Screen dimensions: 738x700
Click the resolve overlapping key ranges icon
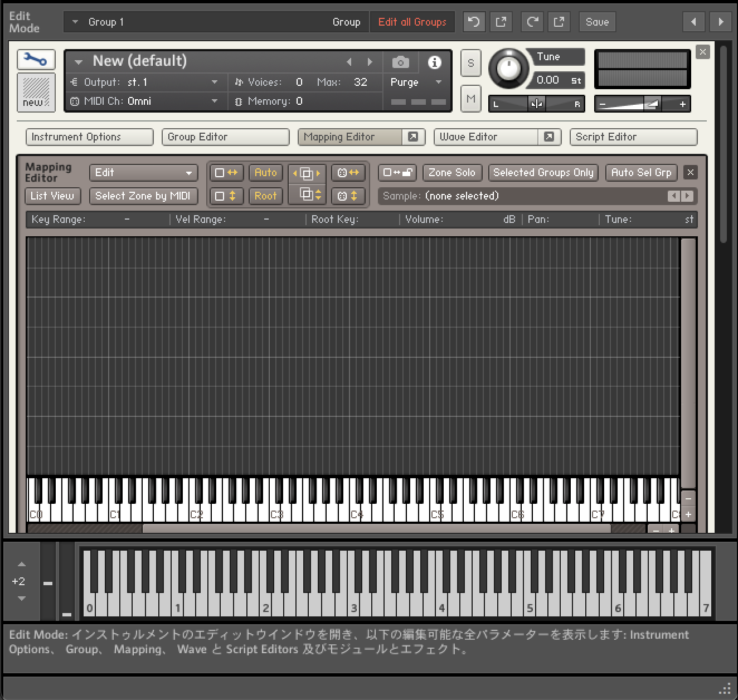pyautogui.click(x=307, y=173)
